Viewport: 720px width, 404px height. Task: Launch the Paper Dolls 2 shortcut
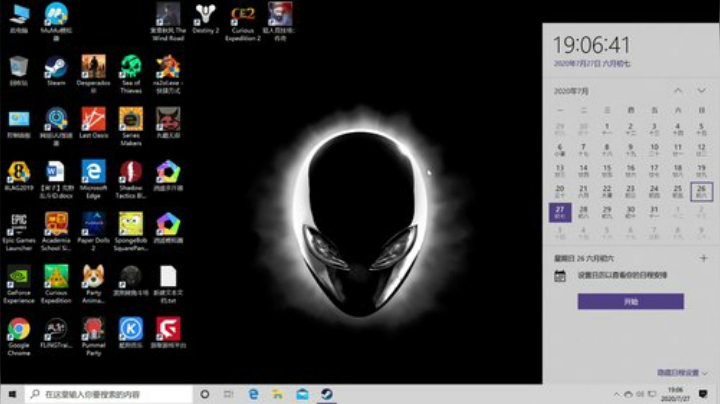click(x=93, y=231)
